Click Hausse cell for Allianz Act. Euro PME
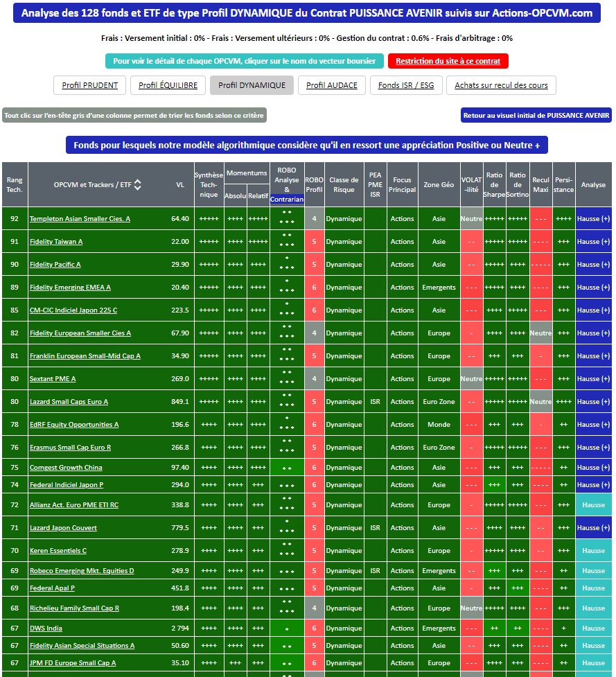The width and height of the screenshot is (616, 677). [594, 505]
